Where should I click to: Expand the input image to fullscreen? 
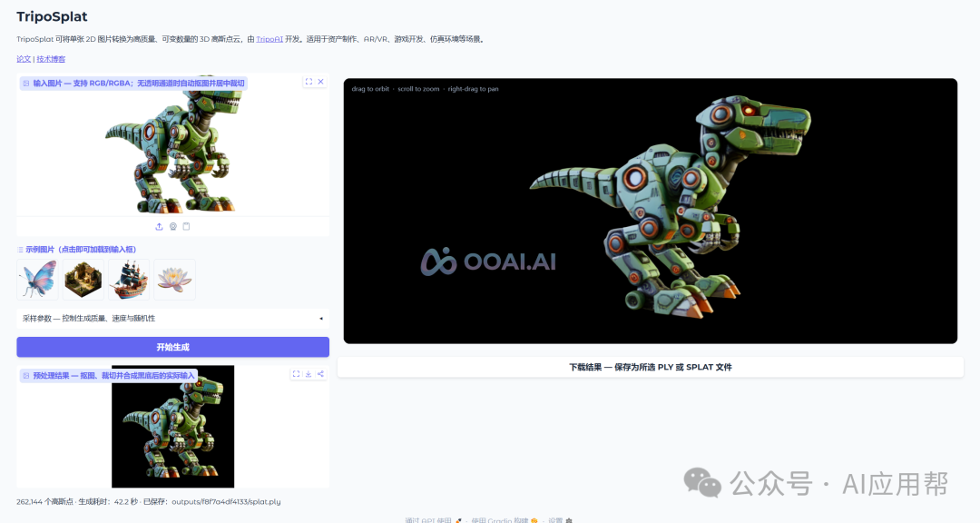pos(309,82)
